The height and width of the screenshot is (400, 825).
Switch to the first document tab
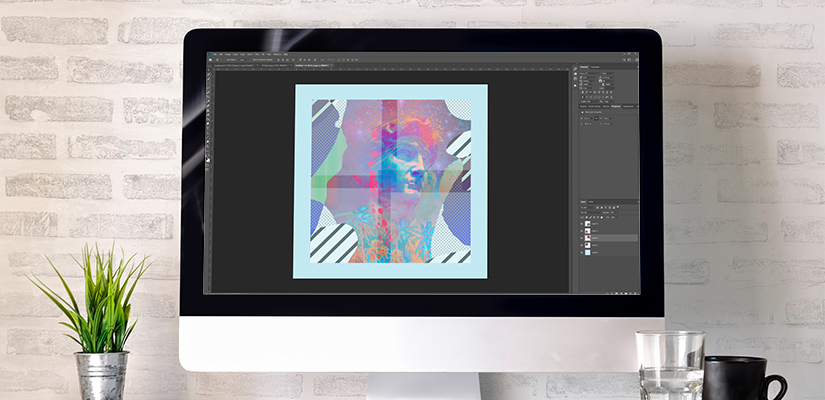click(233, 65)
